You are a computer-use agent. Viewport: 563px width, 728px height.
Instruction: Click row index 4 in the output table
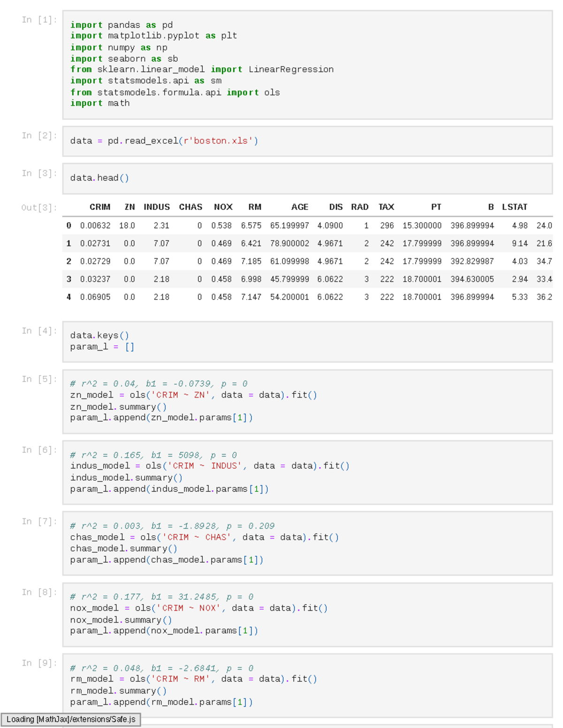pos(69,297)
